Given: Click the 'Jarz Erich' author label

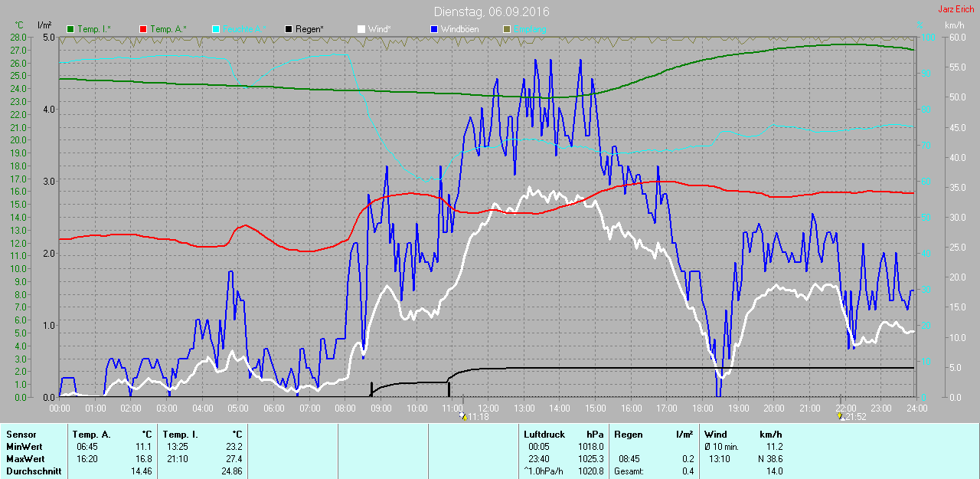Looking at the screenshot, I should point(955,9).
